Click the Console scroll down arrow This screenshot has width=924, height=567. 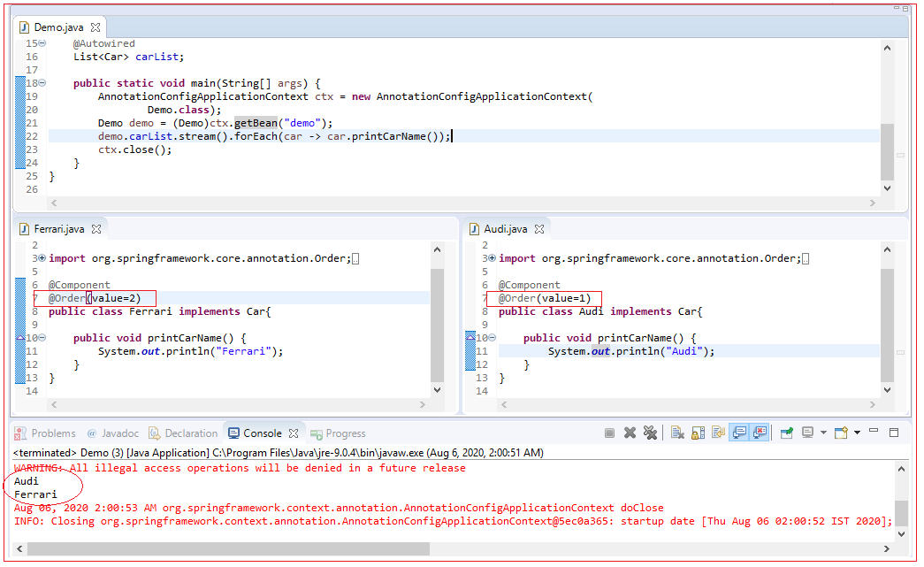click(x=901, y=534)
